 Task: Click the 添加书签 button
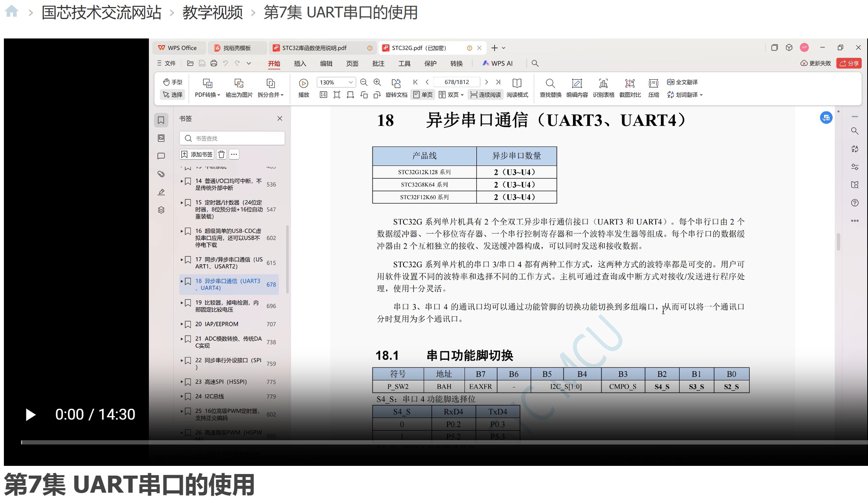(x=197, y=154)
